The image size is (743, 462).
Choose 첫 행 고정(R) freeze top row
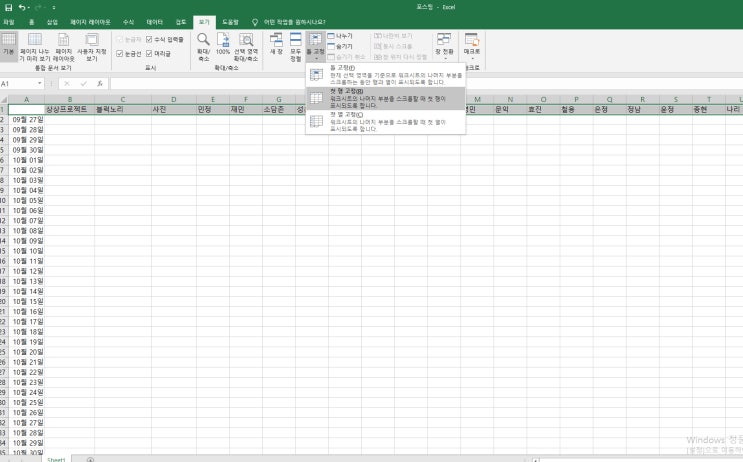tap(385, 99)
